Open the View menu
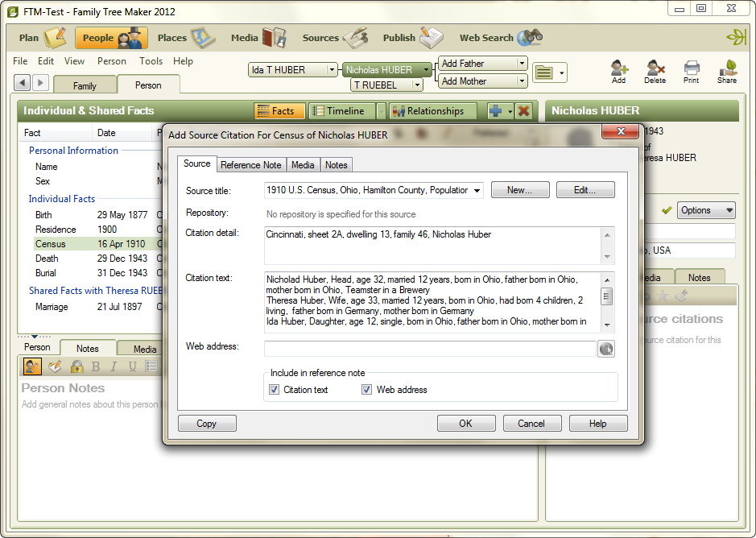The width and height of the screenshot is (756, 538). 74,61
